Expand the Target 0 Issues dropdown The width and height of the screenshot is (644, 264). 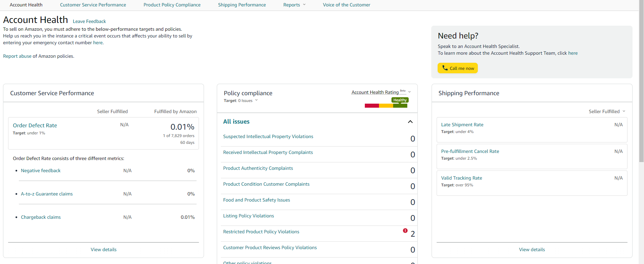256,100
